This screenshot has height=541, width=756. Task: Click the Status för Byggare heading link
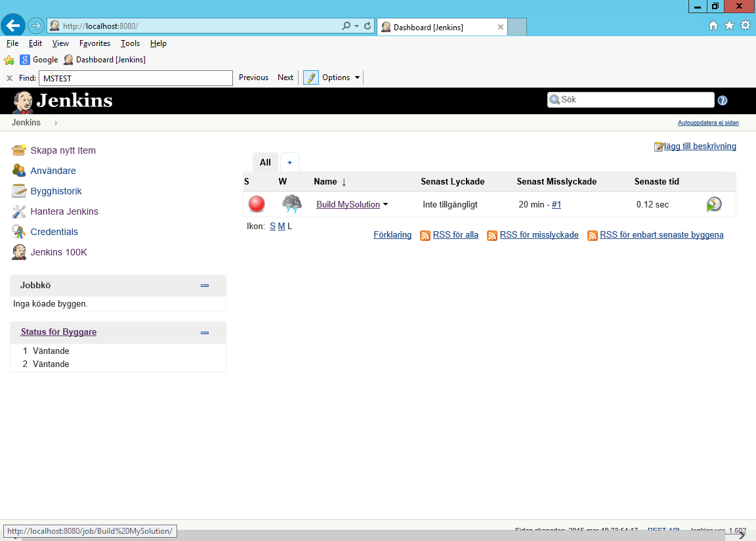tap(58, 332)
